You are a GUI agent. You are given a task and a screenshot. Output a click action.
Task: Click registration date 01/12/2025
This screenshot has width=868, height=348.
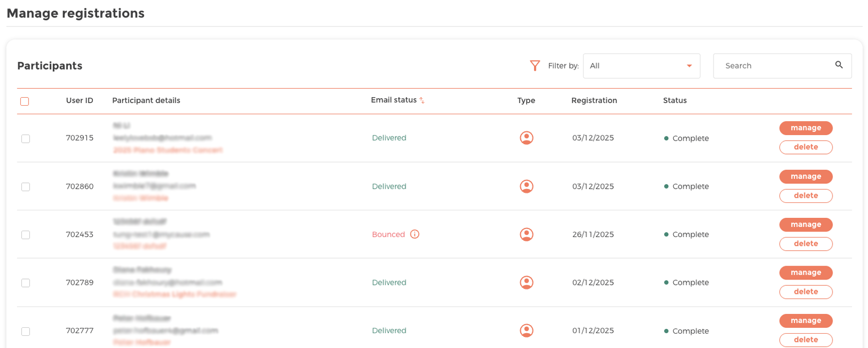(x=593, y=330)
